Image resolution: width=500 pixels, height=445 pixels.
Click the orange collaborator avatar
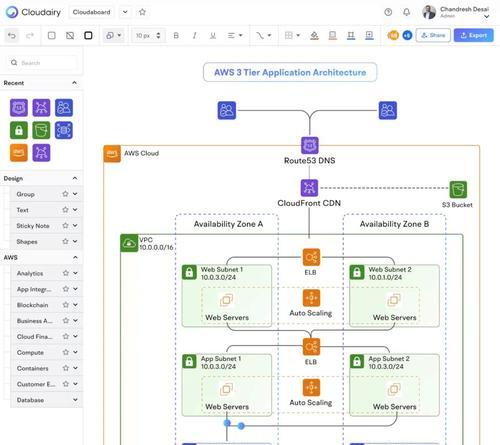393,35
